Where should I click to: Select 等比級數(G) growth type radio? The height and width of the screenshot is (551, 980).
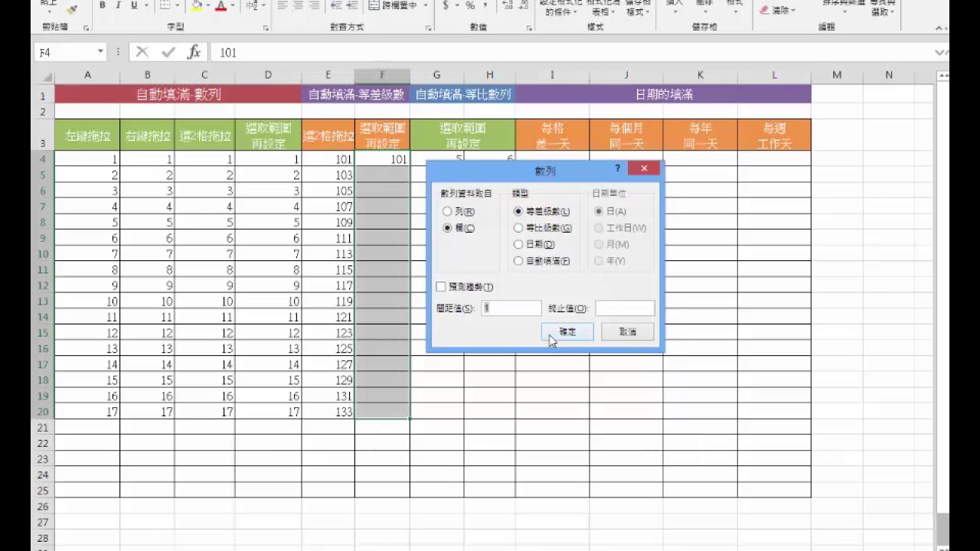pos(518,228)
